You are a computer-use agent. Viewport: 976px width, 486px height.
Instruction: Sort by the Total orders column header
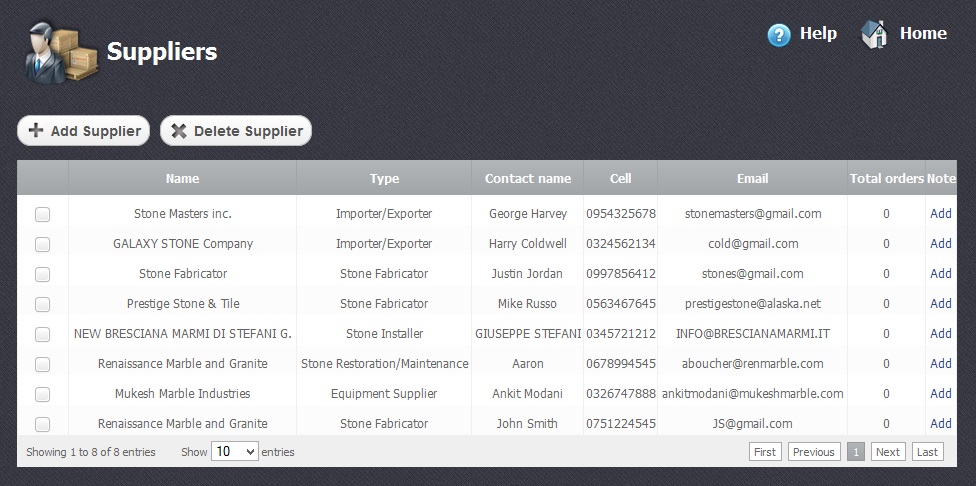click(x=886, y=179)
